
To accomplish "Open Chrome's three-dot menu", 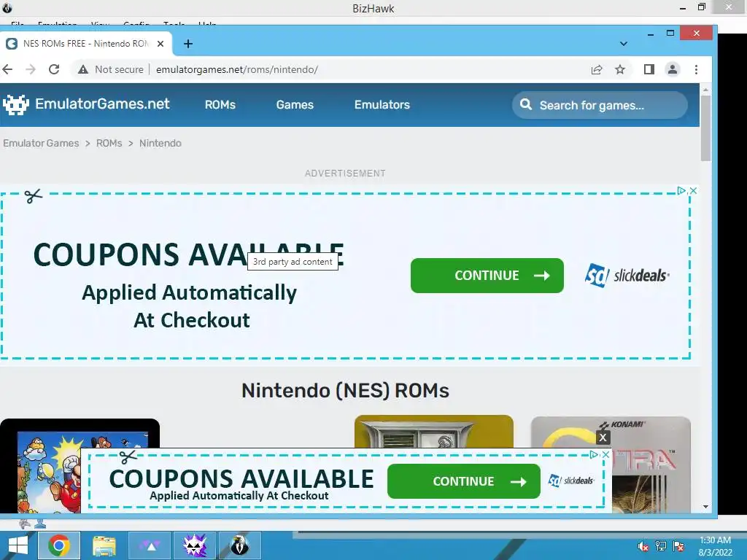I will point(696,69).
